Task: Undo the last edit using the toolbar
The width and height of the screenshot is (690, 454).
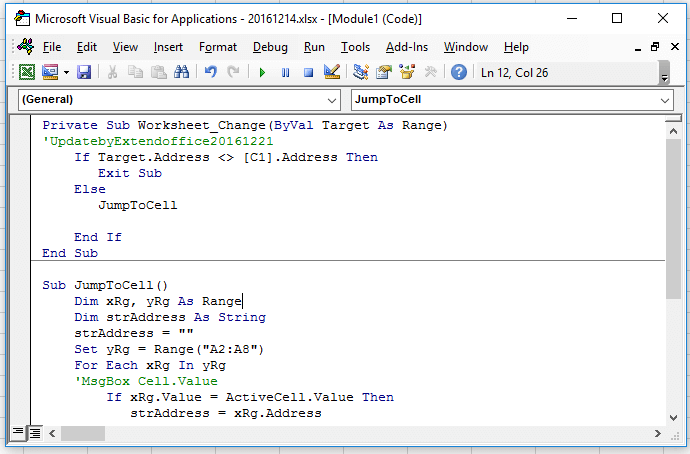Action: tap(210, 72)
